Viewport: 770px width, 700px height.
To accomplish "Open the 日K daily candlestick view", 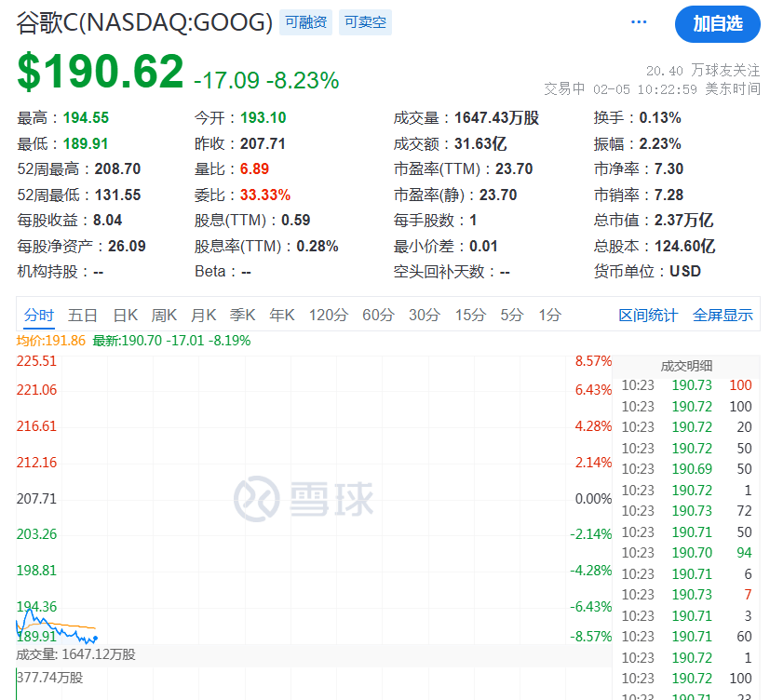I will [x=125, y=315].
